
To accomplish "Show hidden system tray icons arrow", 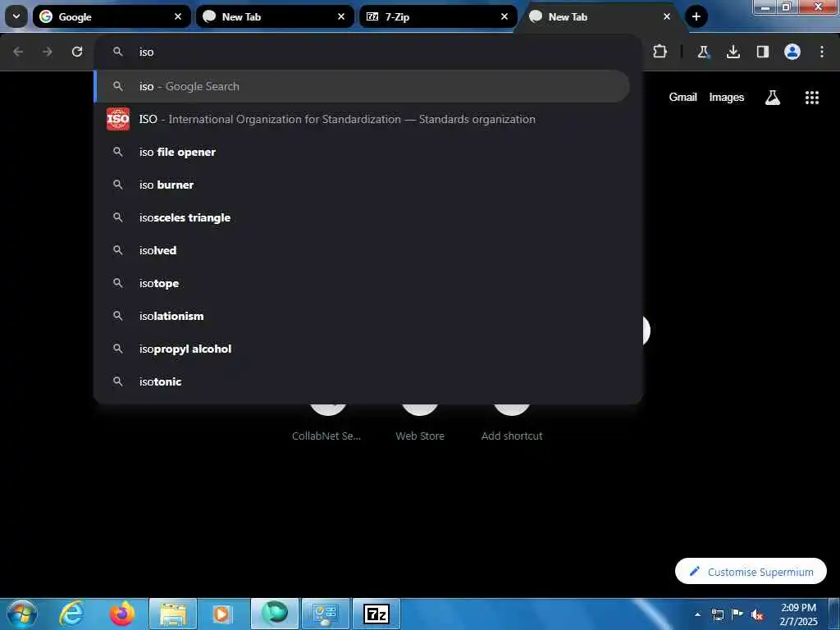I will tap(697, 614).
